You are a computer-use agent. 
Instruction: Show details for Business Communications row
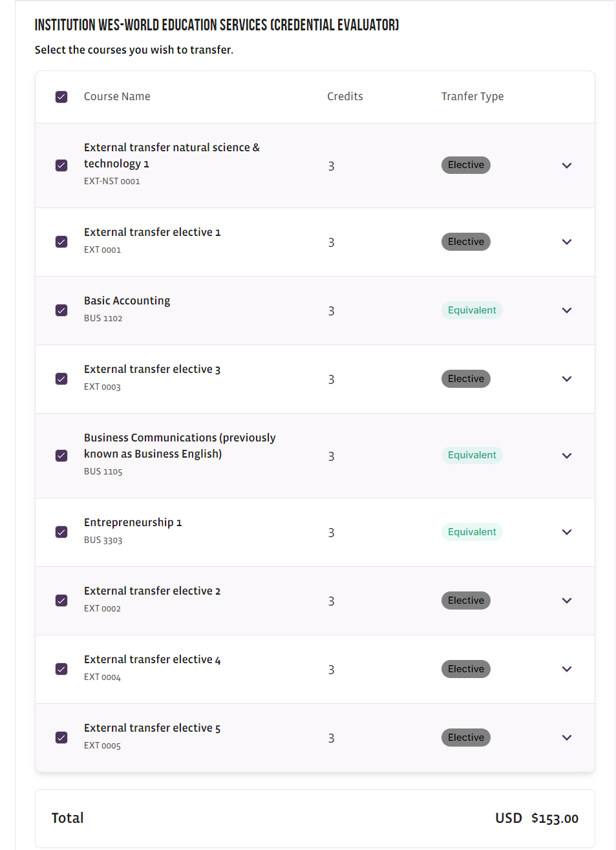click(x=567, y=456)
